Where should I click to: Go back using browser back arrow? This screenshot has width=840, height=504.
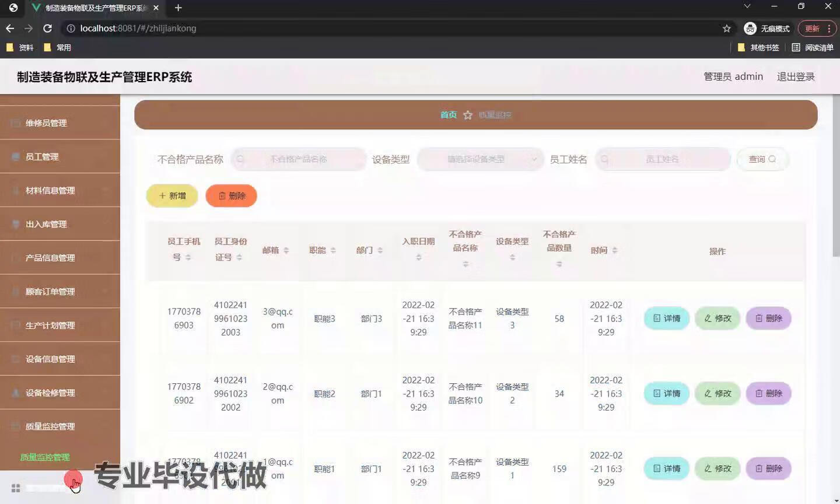10,28
